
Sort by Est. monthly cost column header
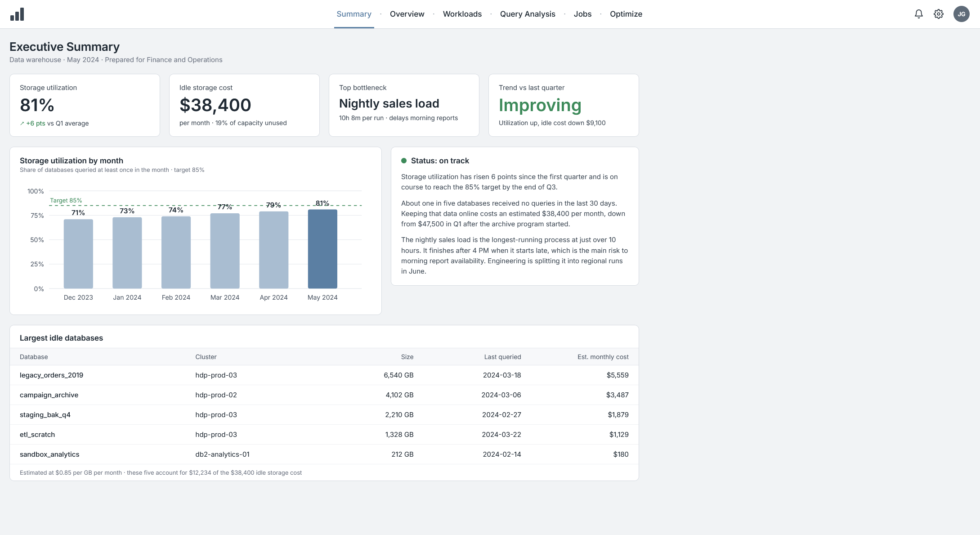(603, 357)
